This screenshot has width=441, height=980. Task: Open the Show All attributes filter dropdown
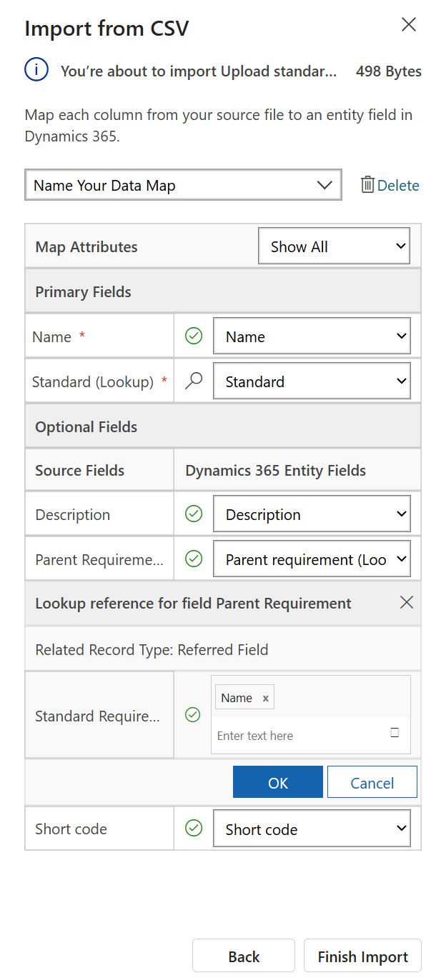click(x=334, y=246)
